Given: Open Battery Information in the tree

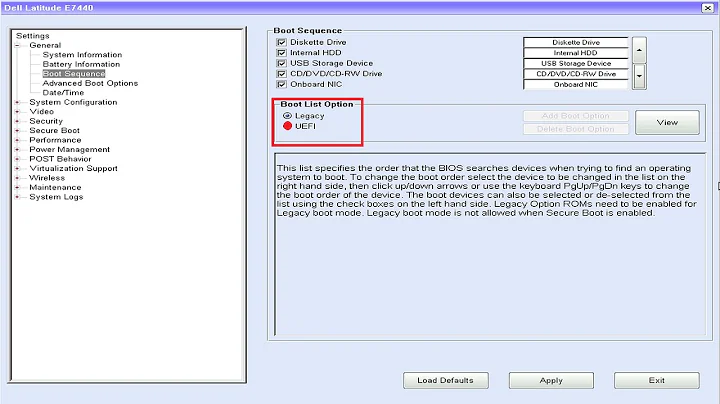Looking at the screenshot, I should (81, 64).
